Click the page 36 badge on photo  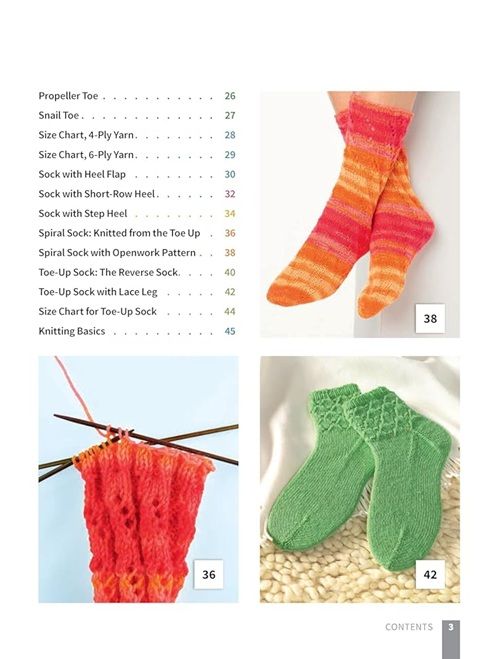[209, 575]
